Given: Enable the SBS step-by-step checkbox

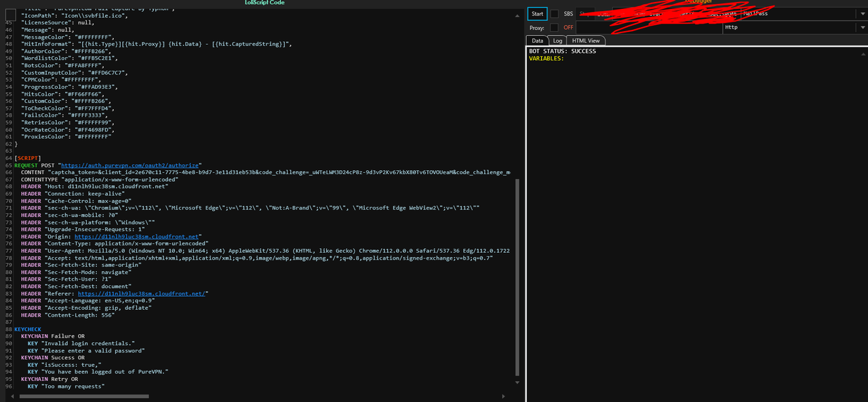Looking at the screenshot, I should [x=554, y=14].
